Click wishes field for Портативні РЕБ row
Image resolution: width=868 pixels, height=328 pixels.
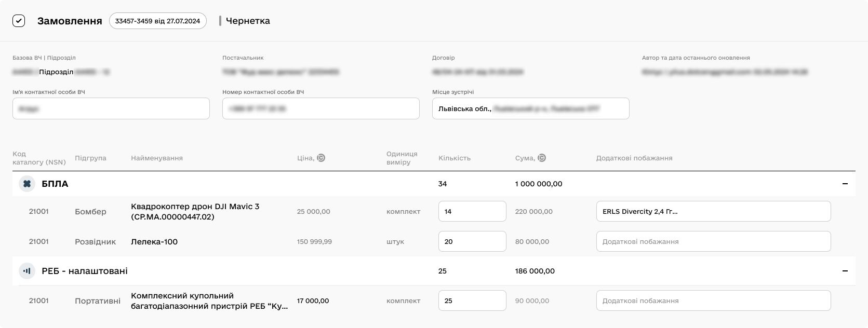(x=713, y=300)
